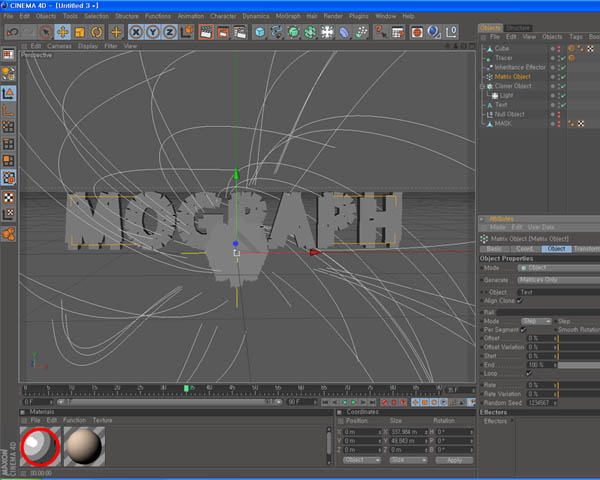
Task: Open the Size dropdown in Coordinates
Action: coord(408,460)
